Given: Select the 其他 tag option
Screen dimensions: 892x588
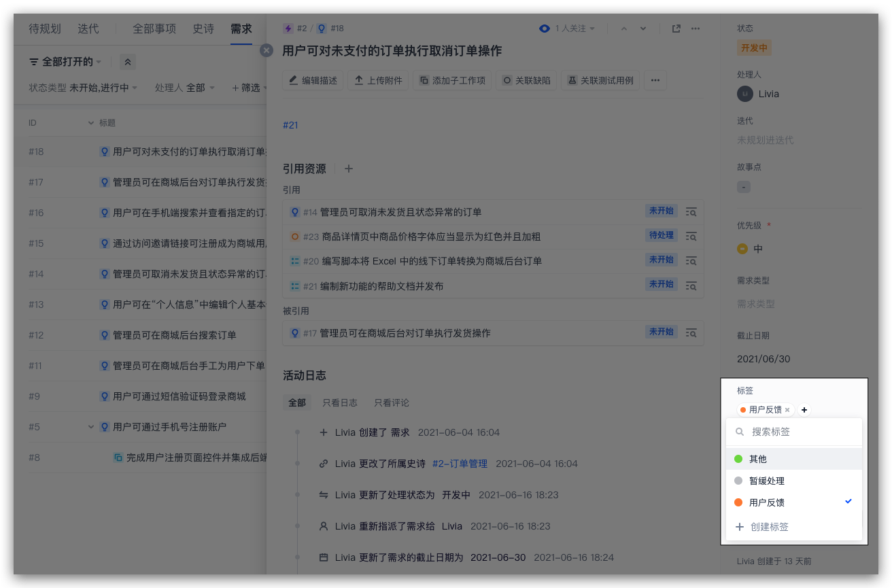Looking at the screenshot, I should pyautogui.click(x=794, y=460).
